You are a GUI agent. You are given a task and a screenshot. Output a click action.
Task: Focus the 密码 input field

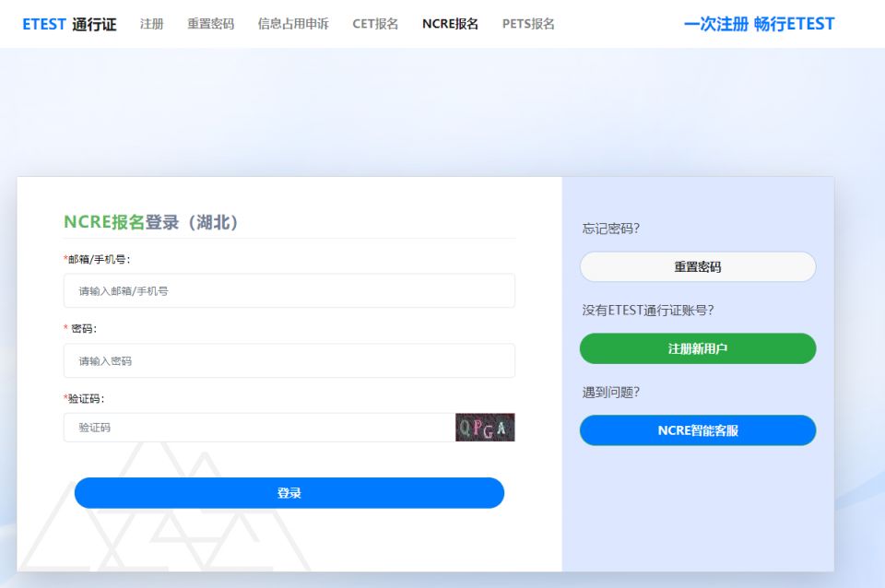(x=289, y=360)
